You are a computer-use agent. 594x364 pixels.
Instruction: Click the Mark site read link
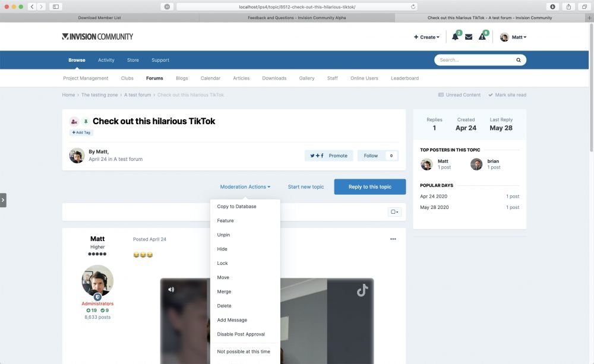tap(507, 94)
